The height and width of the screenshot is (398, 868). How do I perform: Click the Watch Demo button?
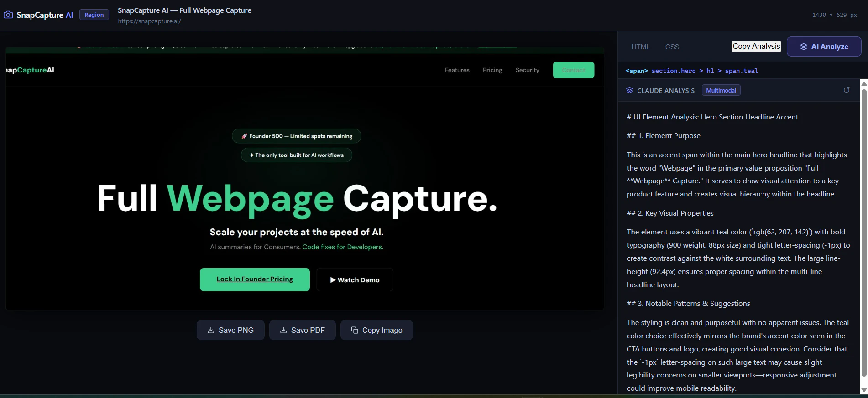[355, 279]
